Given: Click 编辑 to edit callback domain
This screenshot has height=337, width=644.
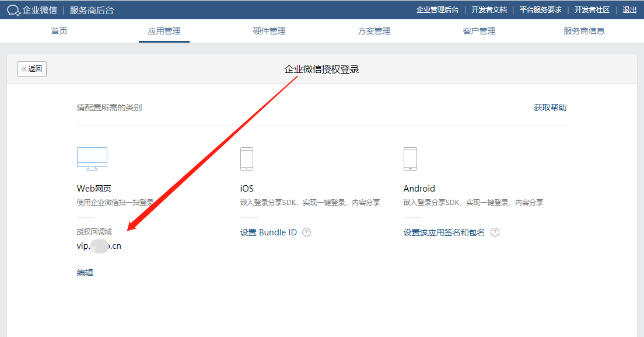Looking at the screenshot, I should tap(85, 273).
